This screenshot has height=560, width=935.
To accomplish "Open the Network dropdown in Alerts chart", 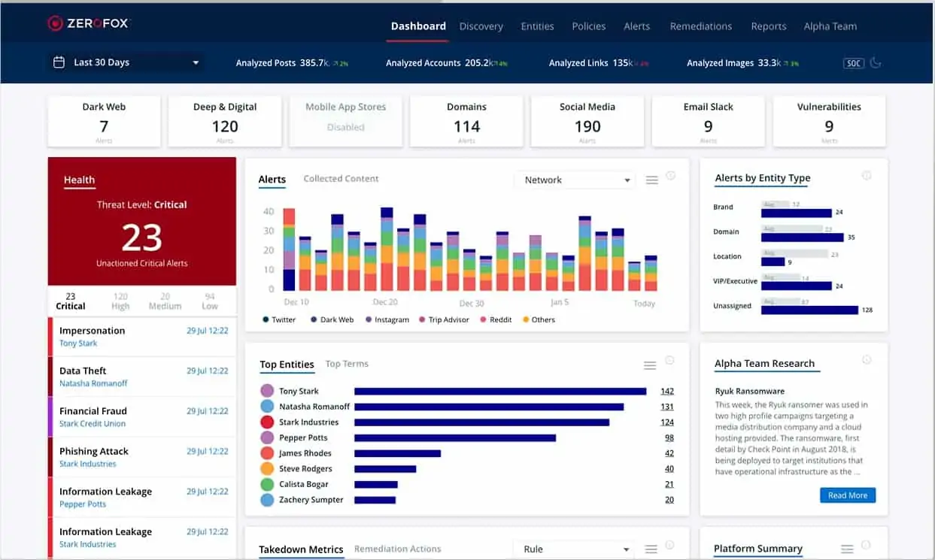I will pos(575,180).
